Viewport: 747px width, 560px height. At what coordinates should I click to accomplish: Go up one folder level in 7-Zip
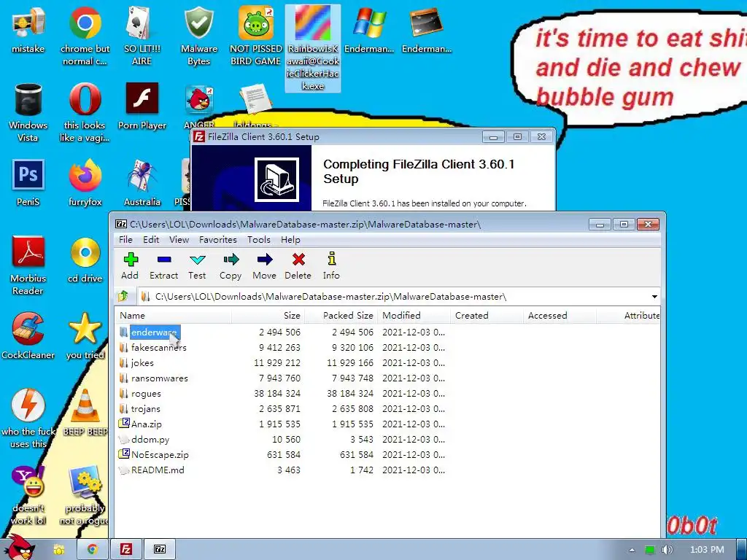(123, 296)
